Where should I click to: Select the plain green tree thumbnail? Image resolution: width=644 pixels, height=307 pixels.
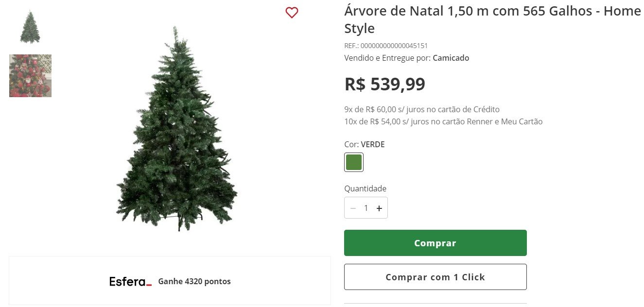pos(30,27)
